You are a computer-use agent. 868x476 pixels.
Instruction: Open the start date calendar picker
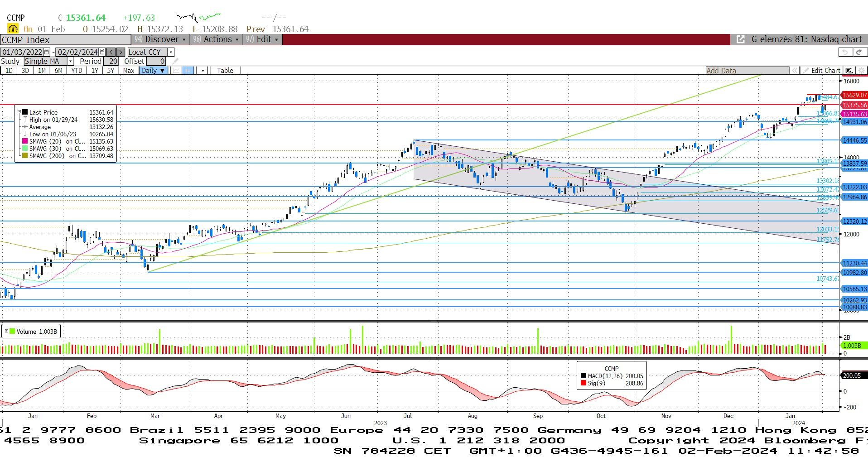click(x=47, y=52)
